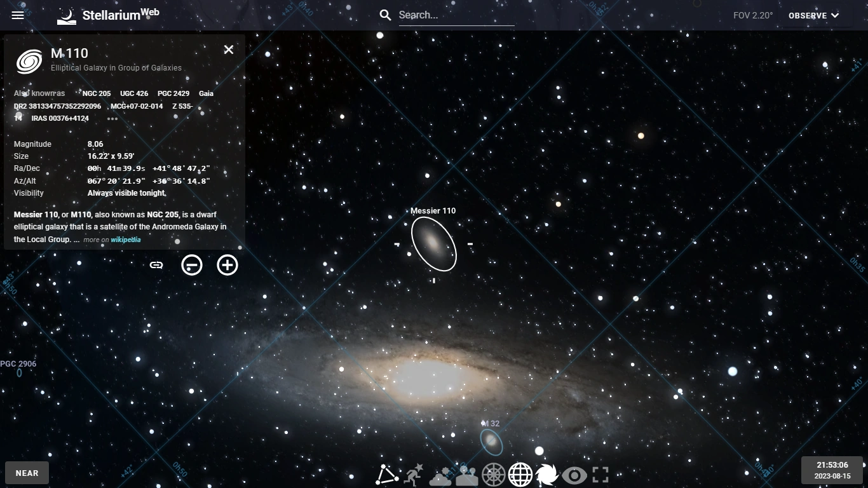Image resolution: width=868 pixels, height=488 pixels.
Task: Click the magnifier search icon
Action: 385,15
